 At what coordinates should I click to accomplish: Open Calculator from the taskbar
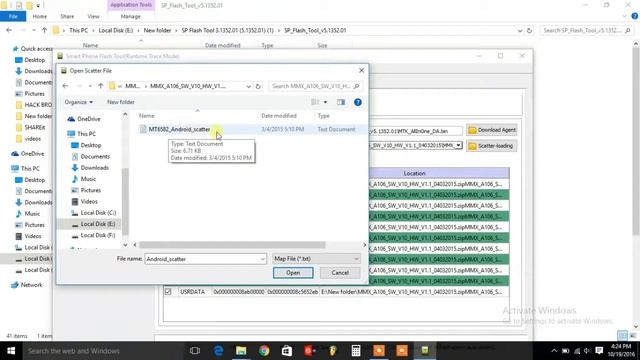(x=356, y=351)
